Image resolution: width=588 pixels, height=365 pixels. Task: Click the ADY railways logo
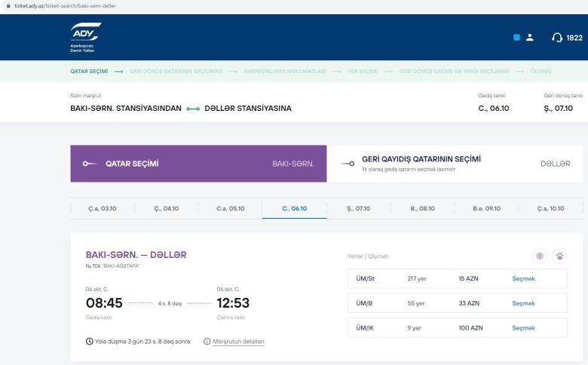click(x=85, y=36)
